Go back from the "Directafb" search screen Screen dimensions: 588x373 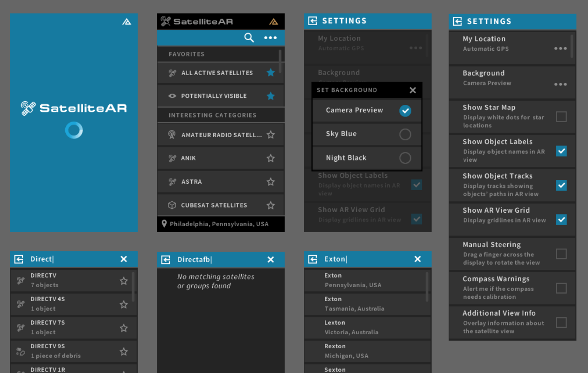click(x=166, y=260)
